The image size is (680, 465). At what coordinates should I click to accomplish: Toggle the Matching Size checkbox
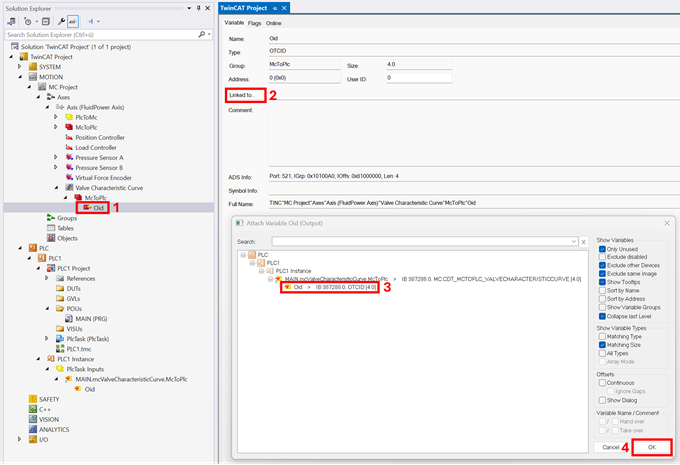pos(602,345)
